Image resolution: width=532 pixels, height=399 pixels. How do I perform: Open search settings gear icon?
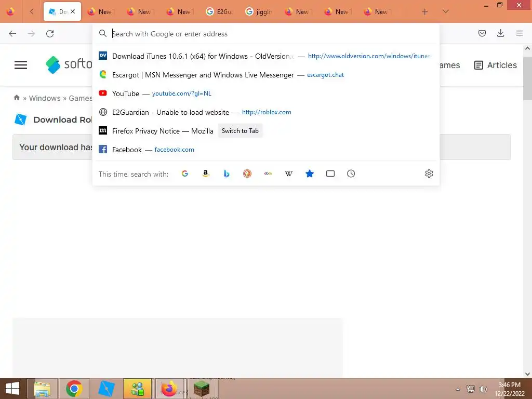(429, 174)
